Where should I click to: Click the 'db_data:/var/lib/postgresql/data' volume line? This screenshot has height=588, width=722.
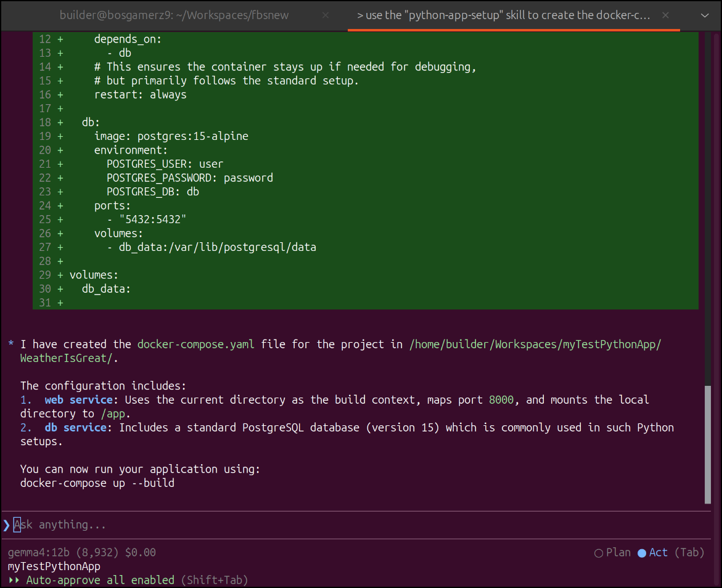click(217, 247)
